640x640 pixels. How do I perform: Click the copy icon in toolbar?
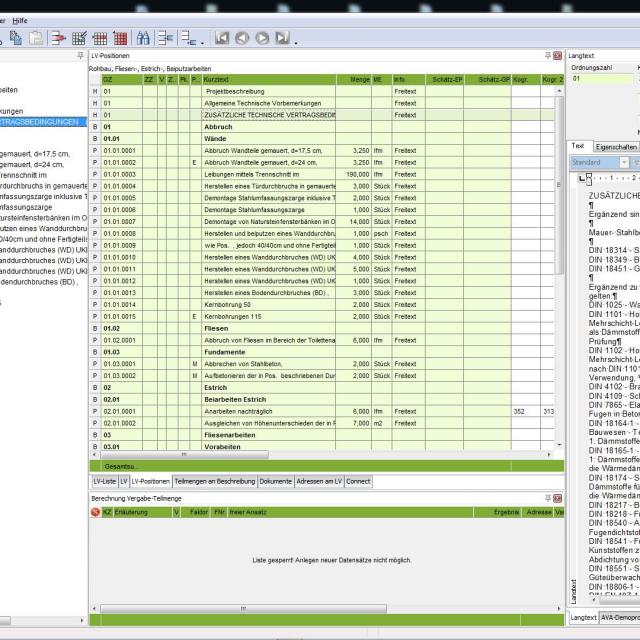tap(16, 38)
